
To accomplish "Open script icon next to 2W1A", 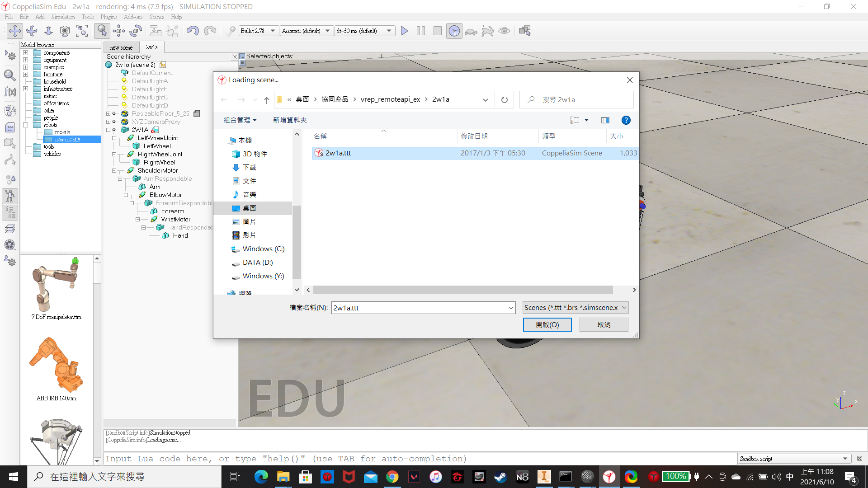I will pos(155,130).
